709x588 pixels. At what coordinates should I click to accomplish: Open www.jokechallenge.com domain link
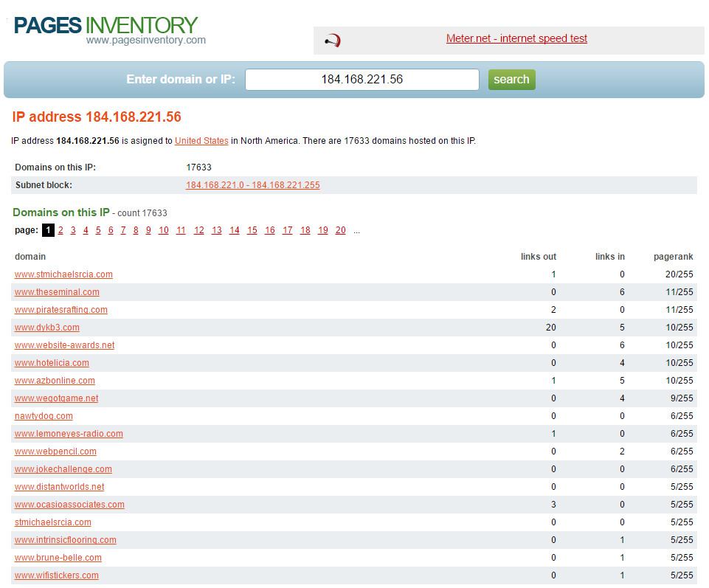tap(63, 469)
